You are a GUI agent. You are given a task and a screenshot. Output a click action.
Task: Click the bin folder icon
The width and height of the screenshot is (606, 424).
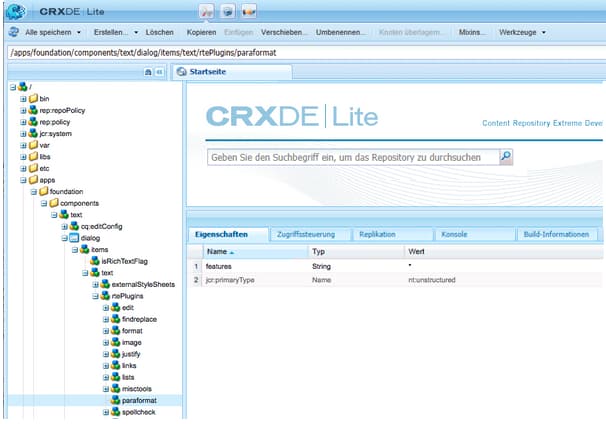[x=33, y=98]
